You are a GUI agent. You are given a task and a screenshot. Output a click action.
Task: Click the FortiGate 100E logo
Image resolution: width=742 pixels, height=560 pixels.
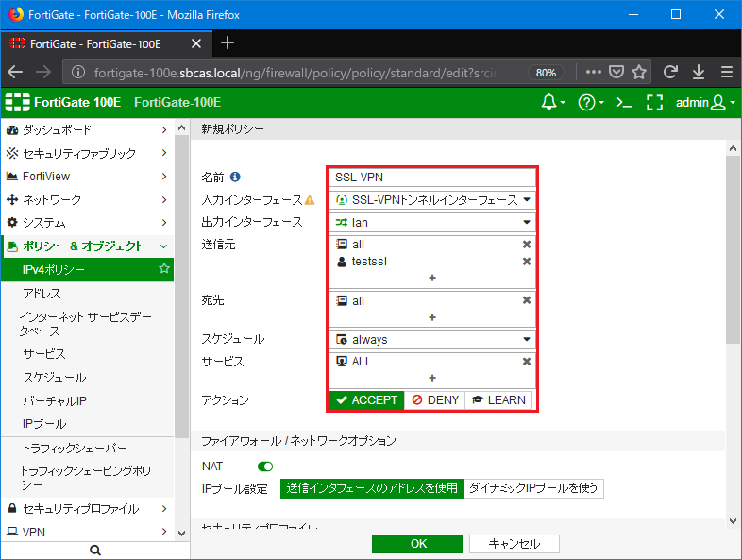coord(63,102)
